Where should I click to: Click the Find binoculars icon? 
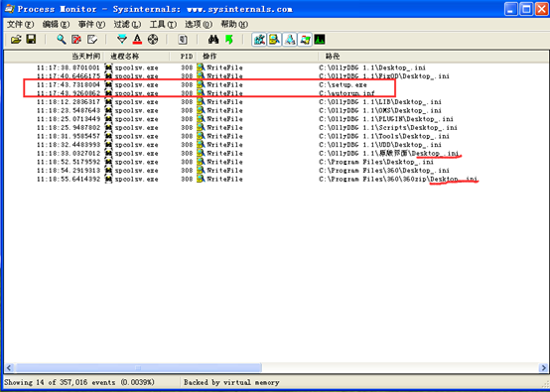pos(213,40)
